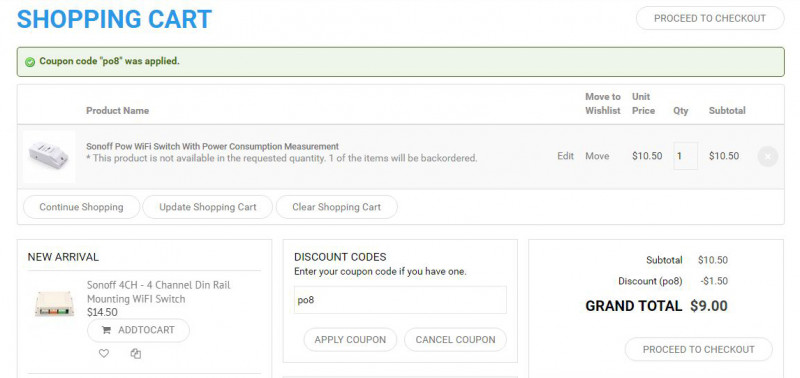
Task: Click the Update Shopping Cart button
Action: pos(208,207)
